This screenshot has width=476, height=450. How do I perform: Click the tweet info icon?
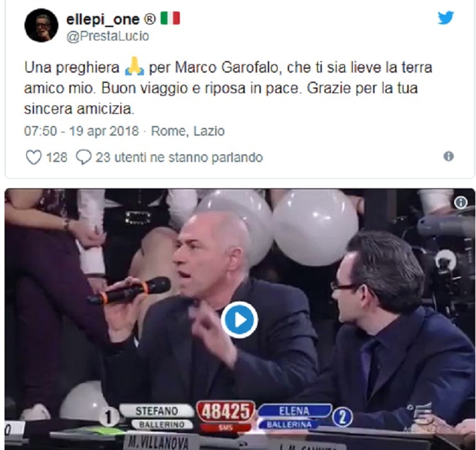[x=448, y=156]
